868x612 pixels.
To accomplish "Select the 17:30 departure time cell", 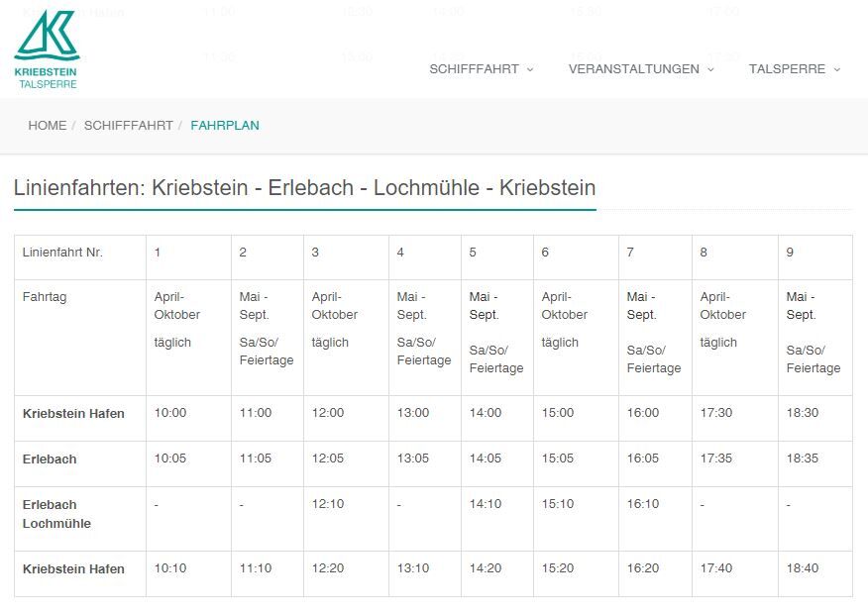I will point(716,413).
